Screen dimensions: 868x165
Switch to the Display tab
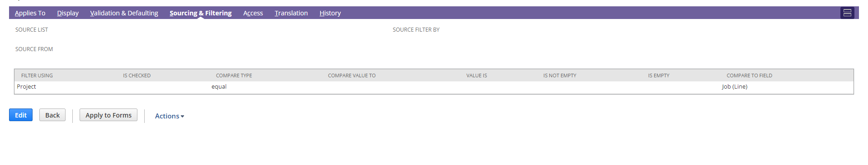click(x=68, y=13)
